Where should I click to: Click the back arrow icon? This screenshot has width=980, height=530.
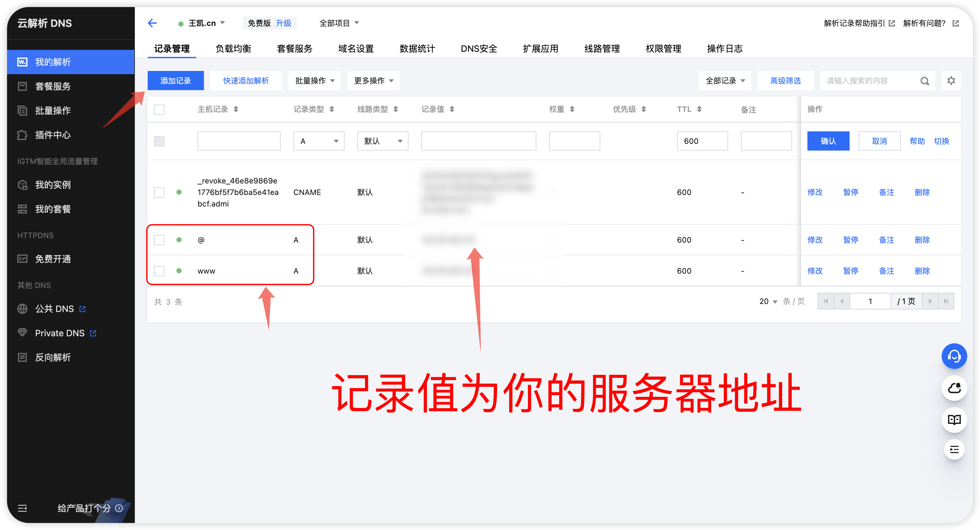coord(152,23)
